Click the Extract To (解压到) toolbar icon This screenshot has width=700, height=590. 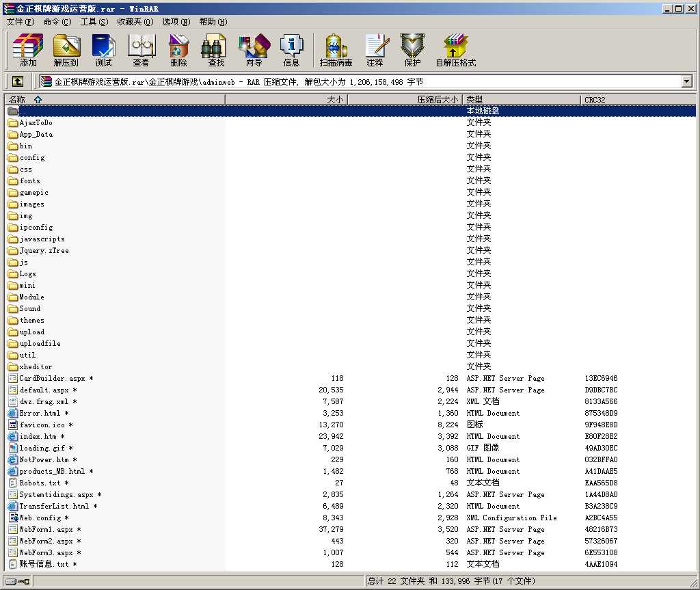(x=66, y=50)
